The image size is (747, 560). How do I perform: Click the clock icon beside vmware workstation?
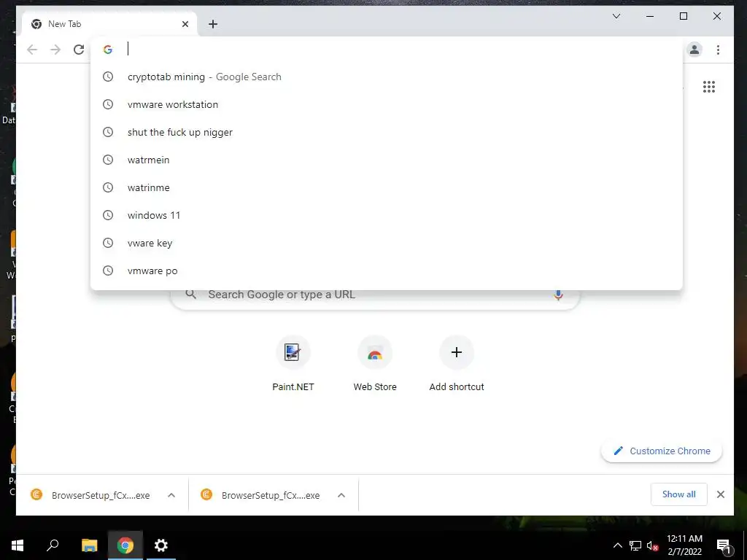[108, 104]
